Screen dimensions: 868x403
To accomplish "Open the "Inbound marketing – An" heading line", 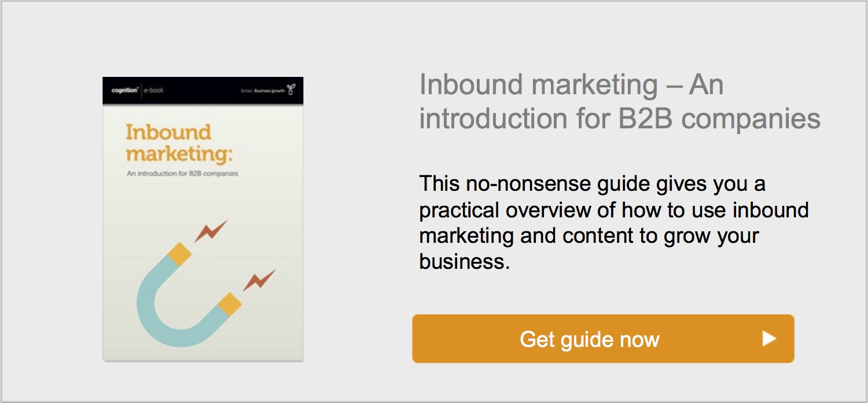I will [571, 86].
